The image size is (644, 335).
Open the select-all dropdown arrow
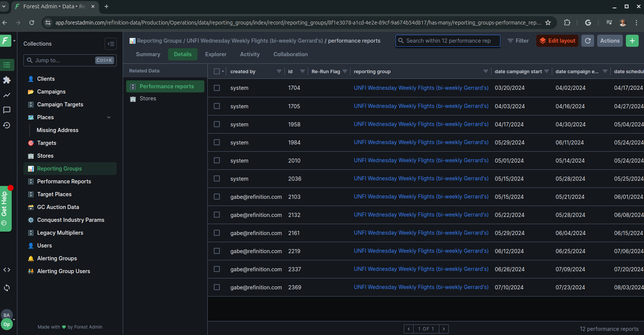223,71
